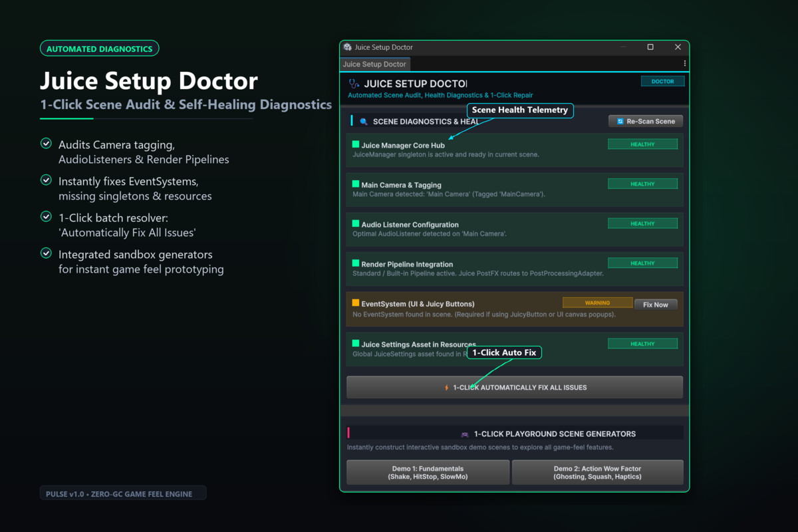Click the DOCTOR badge in the header
The height and width of the screenshot is (532, 798).
662,81
